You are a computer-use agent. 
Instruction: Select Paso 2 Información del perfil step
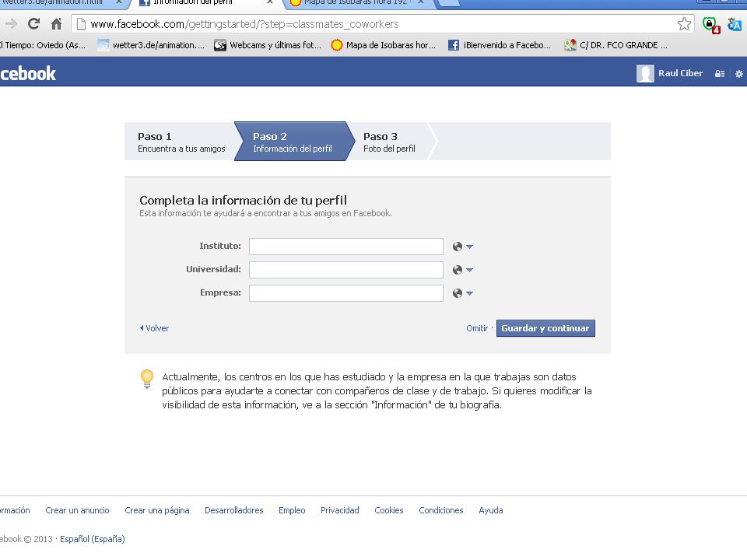(x=293, y=142)
